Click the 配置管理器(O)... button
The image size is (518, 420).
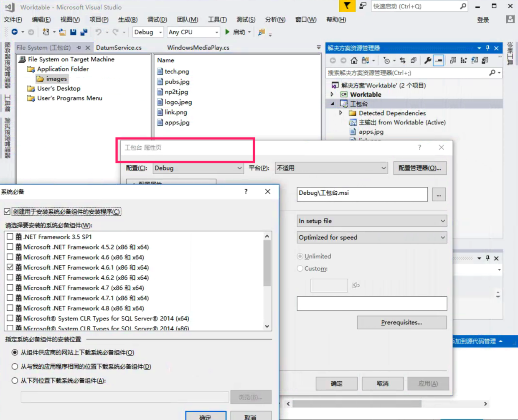click(x=420, y=168)
